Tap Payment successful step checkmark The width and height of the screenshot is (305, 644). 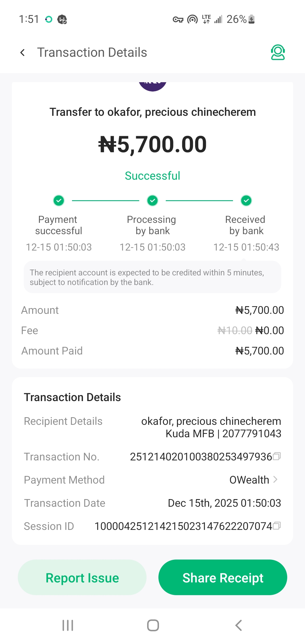[59, 201]
